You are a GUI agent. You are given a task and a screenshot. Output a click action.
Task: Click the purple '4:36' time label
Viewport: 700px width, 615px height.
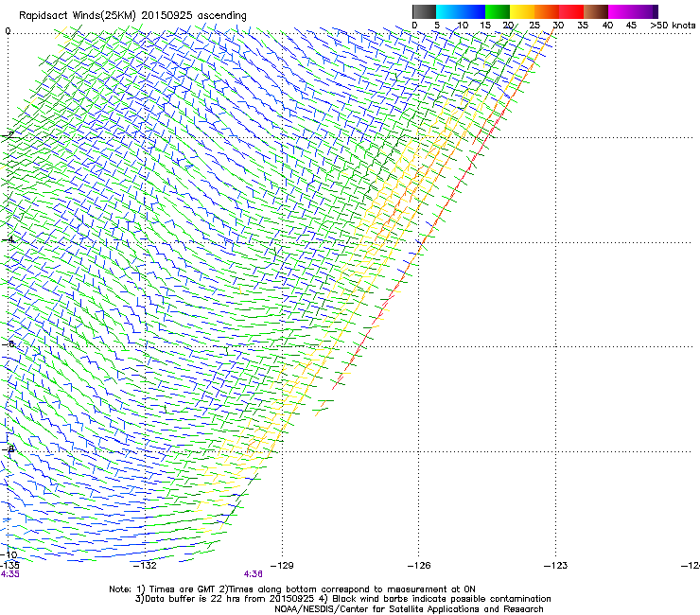click(254, 574)
